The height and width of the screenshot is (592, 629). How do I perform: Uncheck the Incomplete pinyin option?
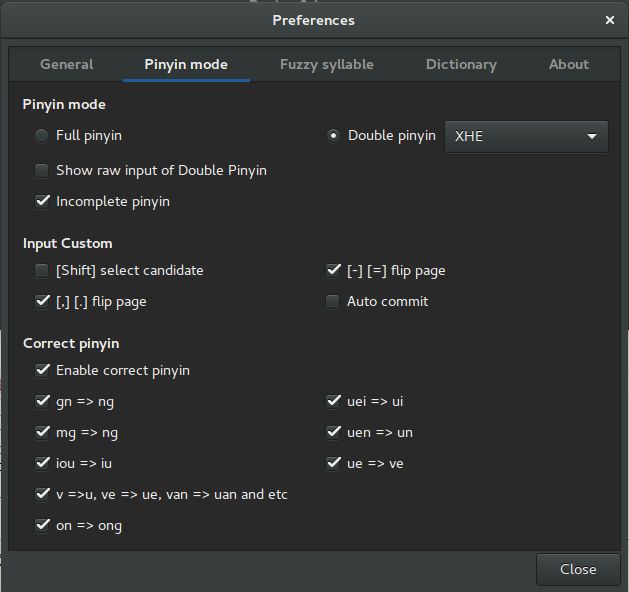click(x=42, y=201)
